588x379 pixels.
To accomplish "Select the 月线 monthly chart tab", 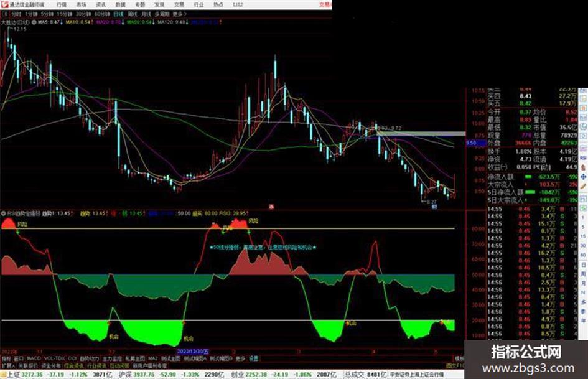I will coord(146,14).
